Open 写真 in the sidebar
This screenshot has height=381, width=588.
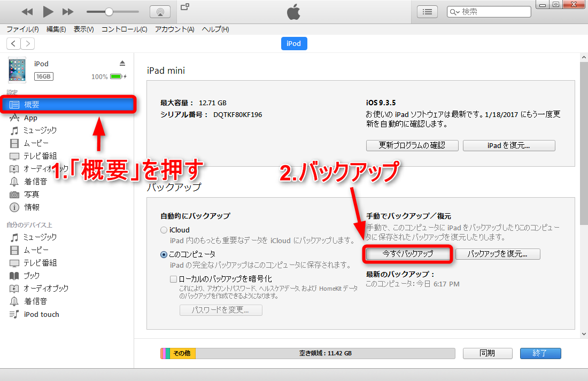tap(32, 195)
